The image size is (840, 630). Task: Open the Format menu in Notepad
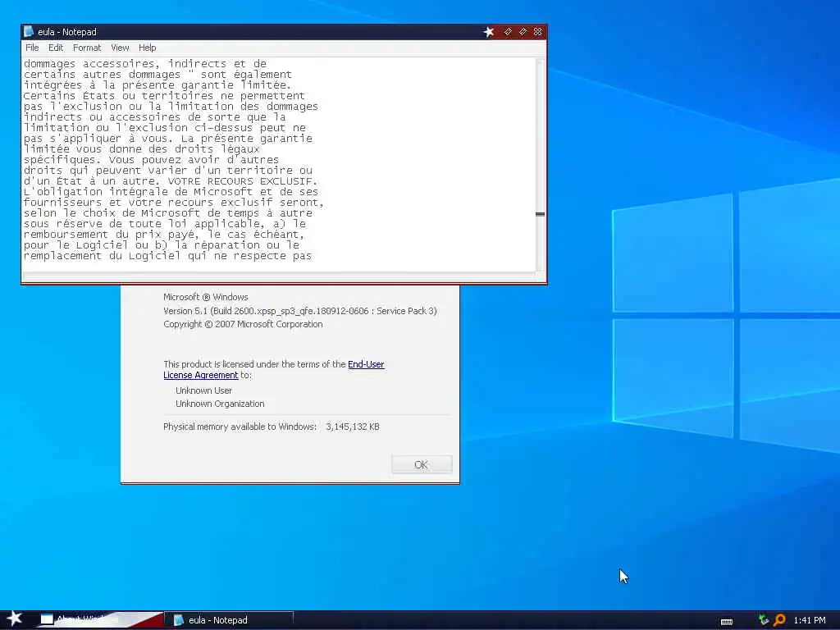[87, 48]
